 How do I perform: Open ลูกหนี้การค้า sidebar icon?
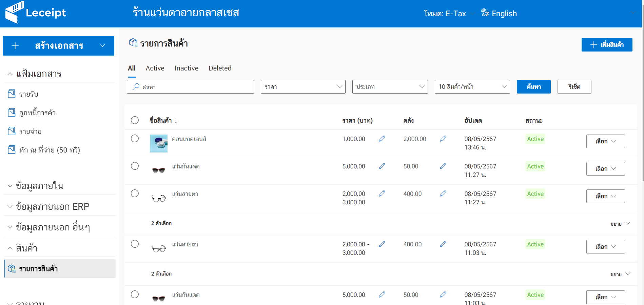point(12,113)
